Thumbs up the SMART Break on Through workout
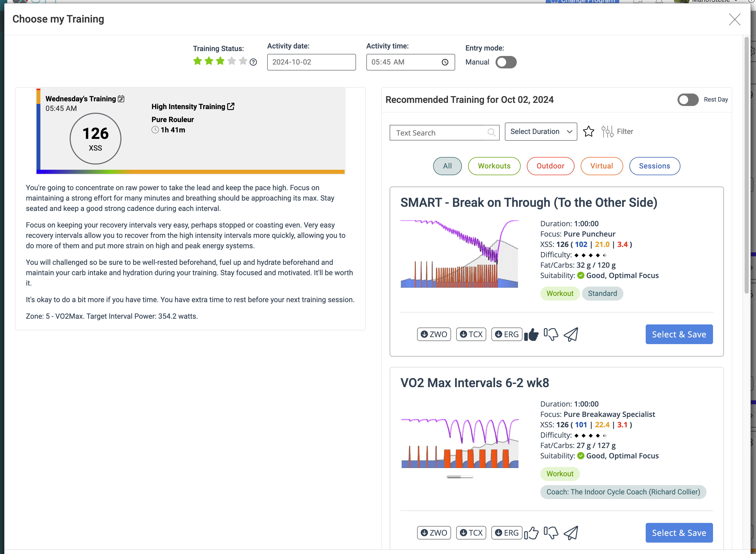 [x=531, y=334]
